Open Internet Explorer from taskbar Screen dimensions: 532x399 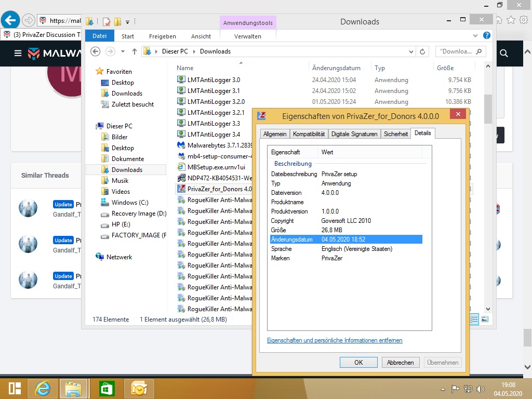tap(43, 389)
